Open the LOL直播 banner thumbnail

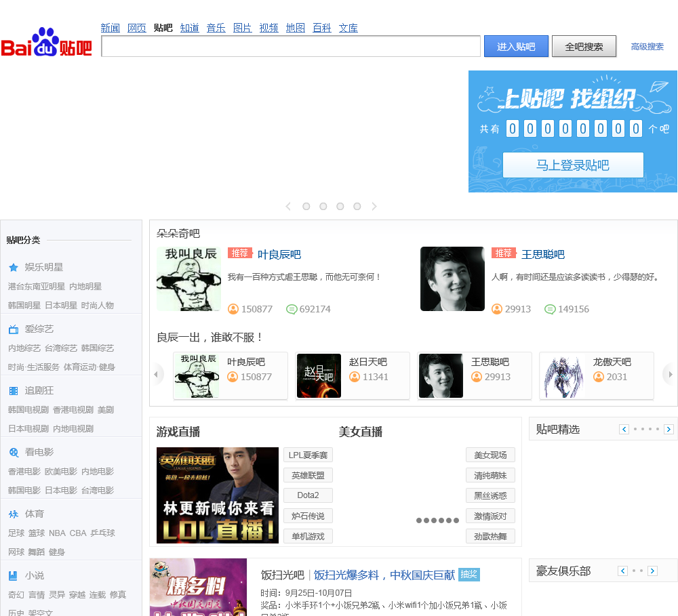(218, 495)
